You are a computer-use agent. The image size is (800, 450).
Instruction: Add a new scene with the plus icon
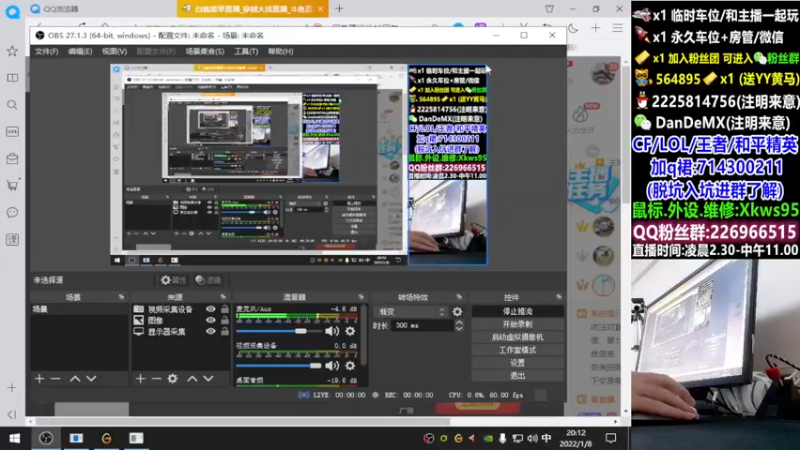pos(39,379)
